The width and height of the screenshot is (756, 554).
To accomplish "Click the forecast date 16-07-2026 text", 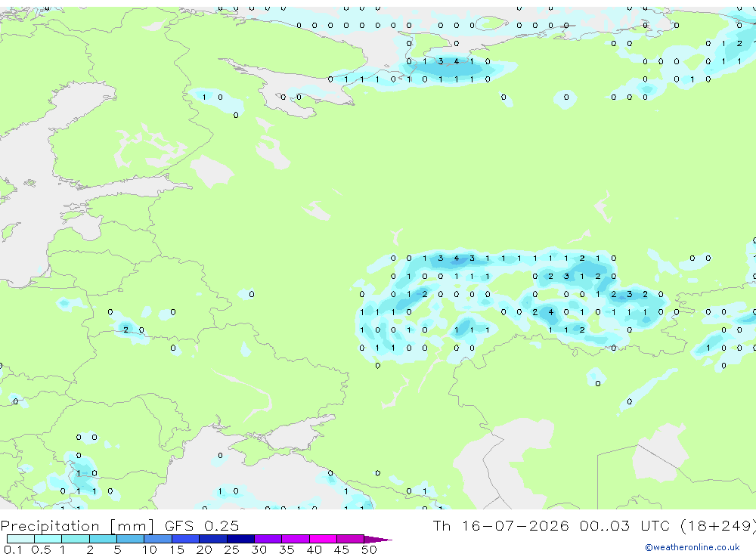I will pyautogui.click(x=515, y=526).
